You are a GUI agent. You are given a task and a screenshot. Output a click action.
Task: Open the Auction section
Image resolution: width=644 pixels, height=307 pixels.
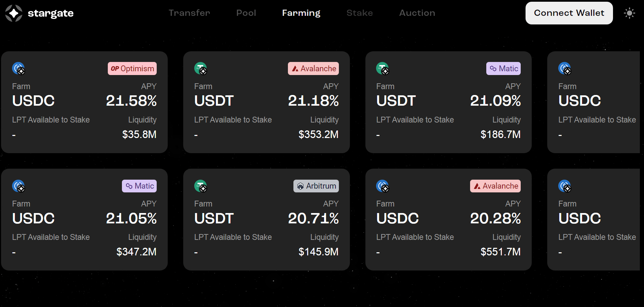pyautogui.click(x=417, y=13)
